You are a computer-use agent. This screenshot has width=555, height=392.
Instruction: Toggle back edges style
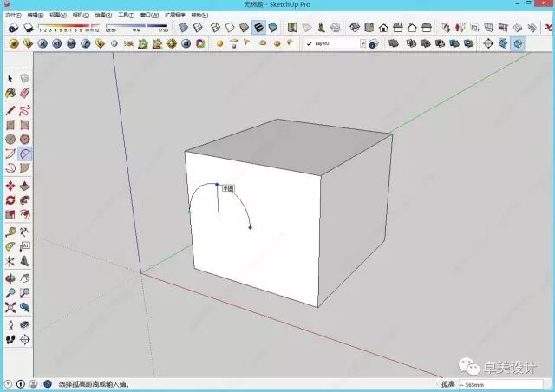(198, 27)
